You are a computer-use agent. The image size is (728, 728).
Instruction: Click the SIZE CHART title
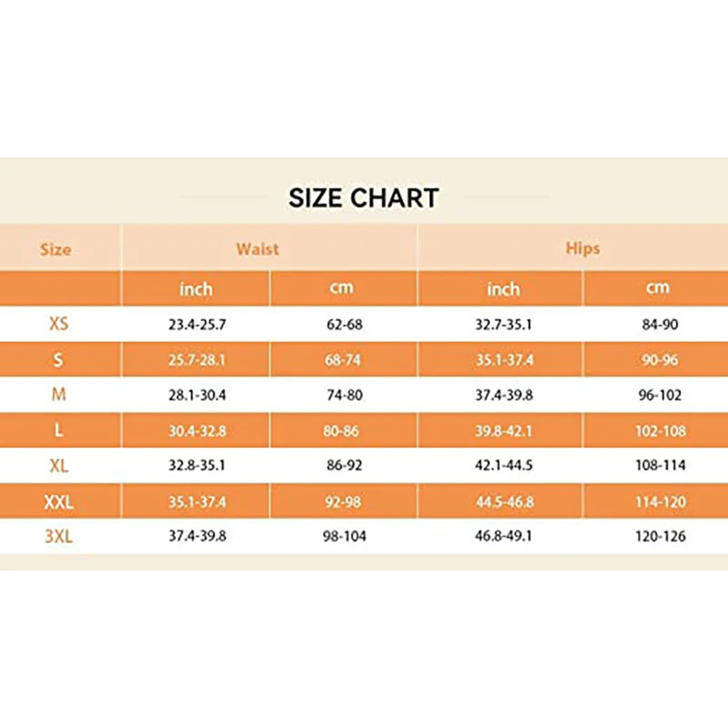tap(363, 197)
